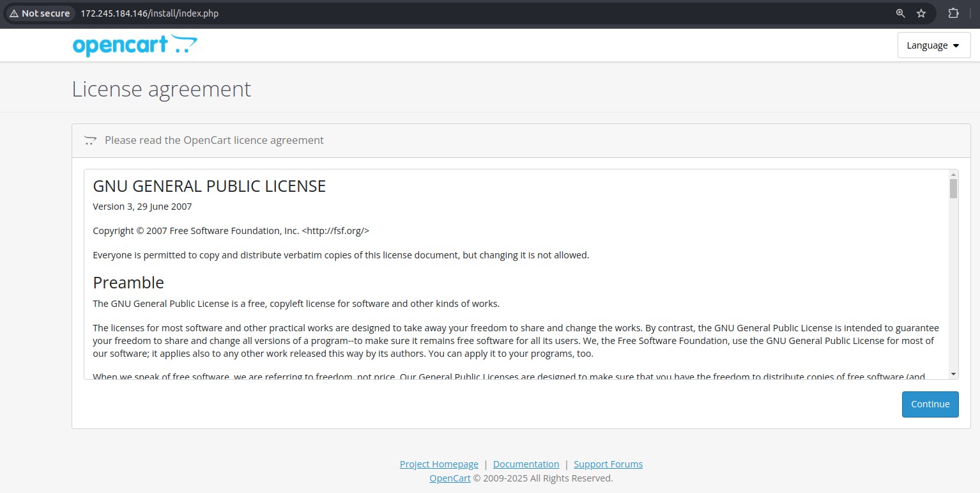Open the Documentation footer link
The image size is (980, 493).
[526, 464]
